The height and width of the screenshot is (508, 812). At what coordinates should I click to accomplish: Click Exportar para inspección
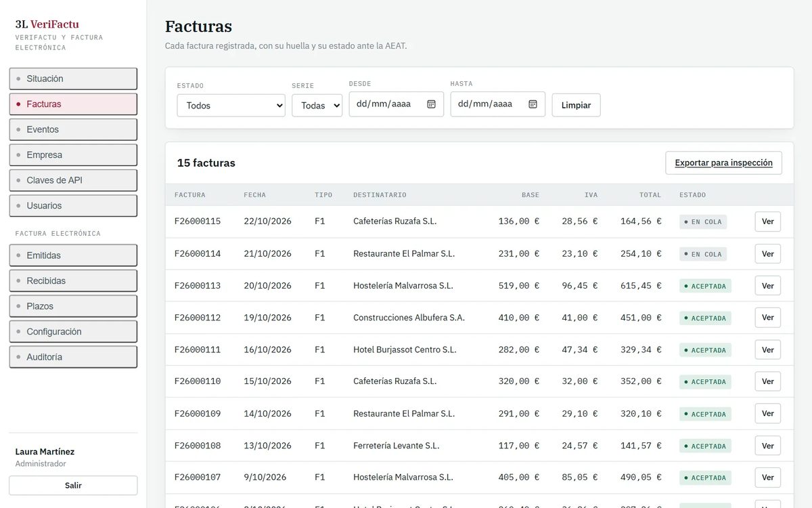click(723, 163)
